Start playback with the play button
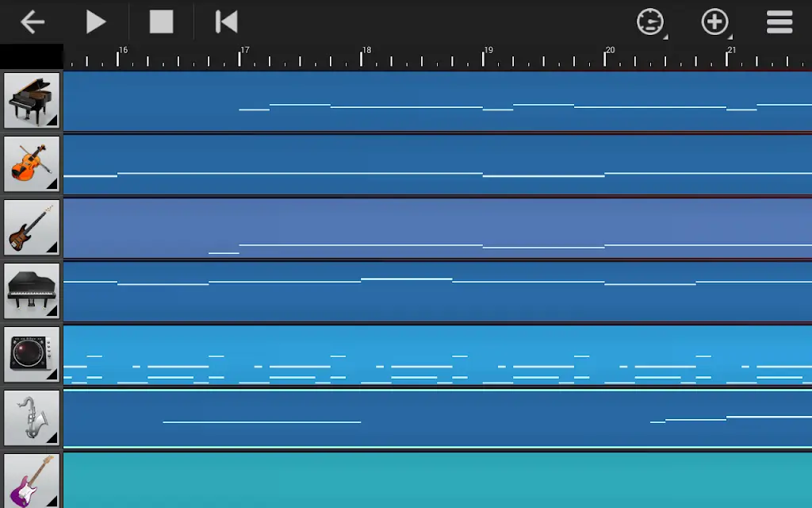Viewport: 812px width, 508px height. tap(96, 22)
